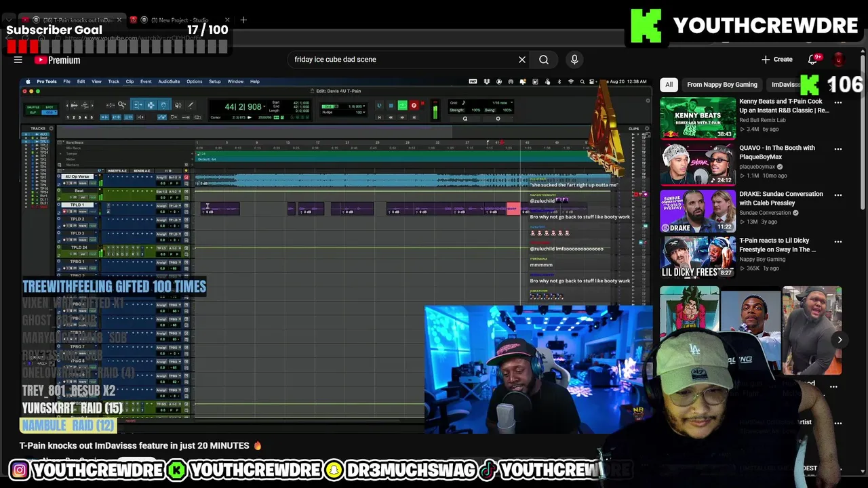Select the Pencil tool in Pro Tools
The height and width of the screenshot is (488, 868).
(x=191, y=105)
